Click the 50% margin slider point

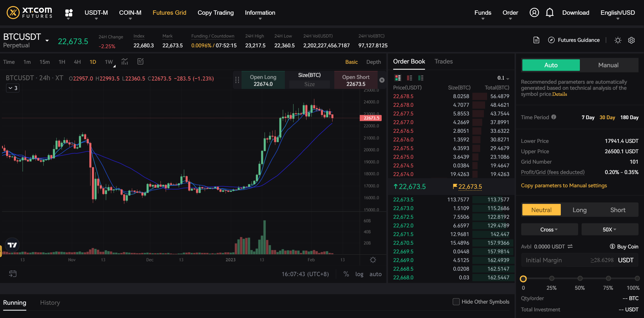coord(580,278)
